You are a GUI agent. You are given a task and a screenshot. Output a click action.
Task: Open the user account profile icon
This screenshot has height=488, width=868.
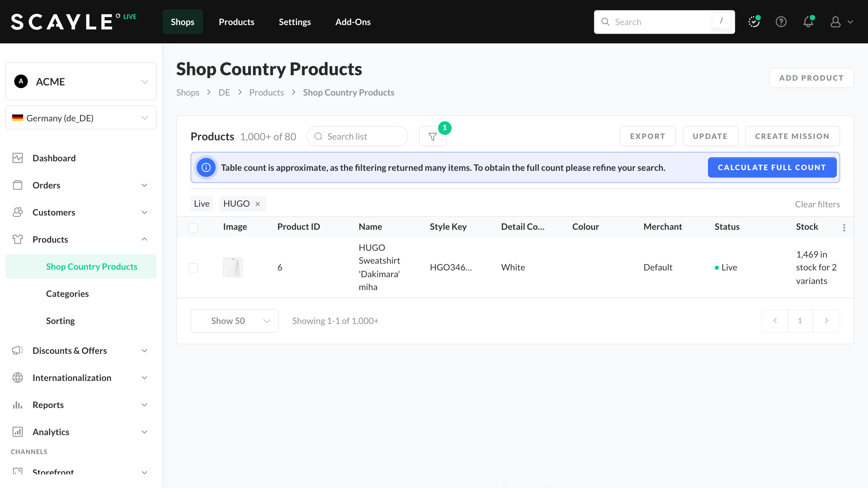[835, 22]
